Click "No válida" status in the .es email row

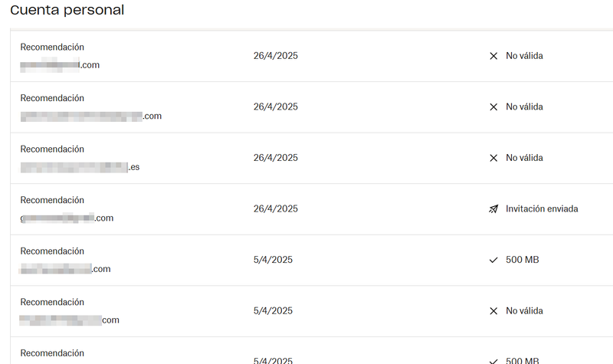524,158
